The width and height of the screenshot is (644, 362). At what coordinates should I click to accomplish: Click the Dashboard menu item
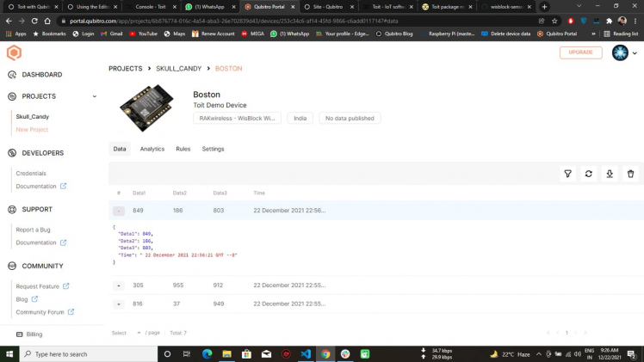click(x=42, y=75)
